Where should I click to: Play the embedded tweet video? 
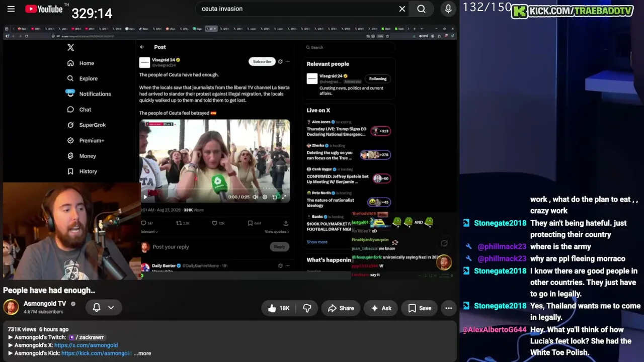point(145,197)
